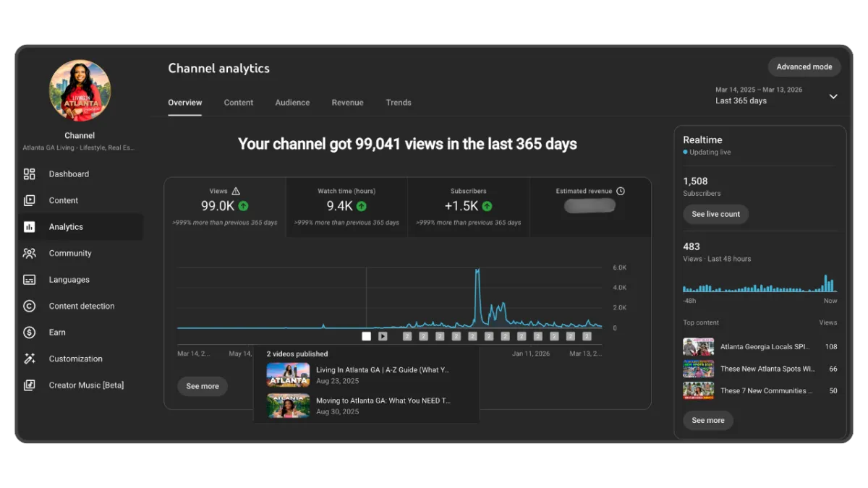Switch to the Content analytics tab
This screenshot has height=488, width=868.
tap(239, 103)
